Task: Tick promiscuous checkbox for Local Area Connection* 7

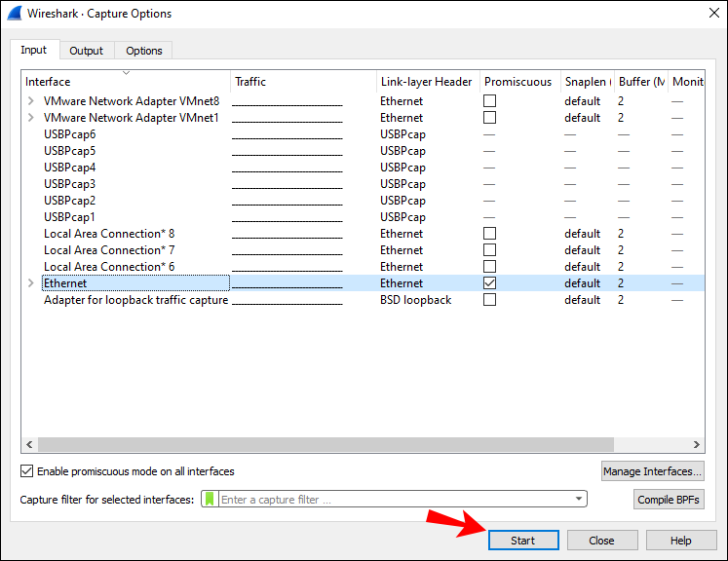Action: click(489, 250)
